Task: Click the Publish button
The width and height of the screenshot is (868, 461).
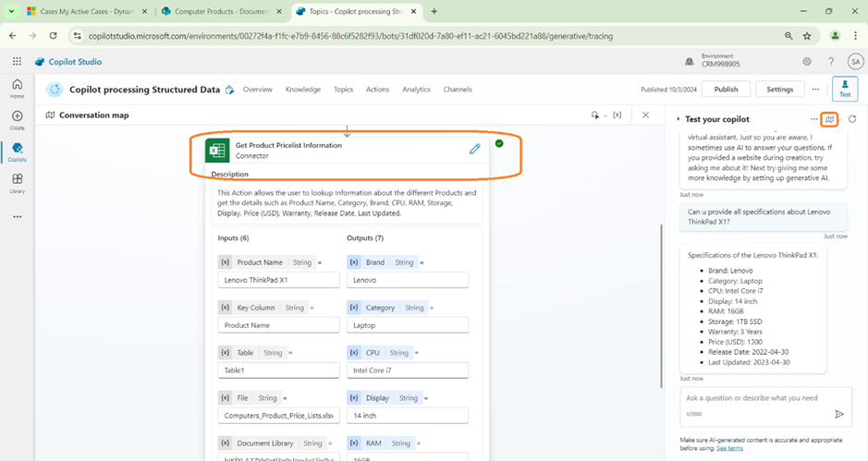Action: point(726,90)
